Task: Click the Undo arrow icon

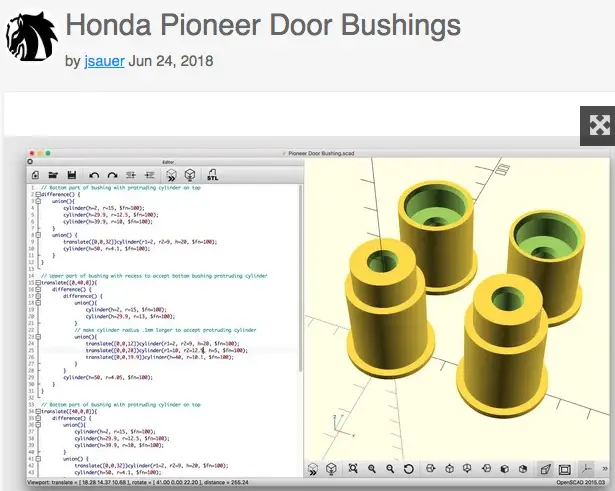Action: coord(94,175)
